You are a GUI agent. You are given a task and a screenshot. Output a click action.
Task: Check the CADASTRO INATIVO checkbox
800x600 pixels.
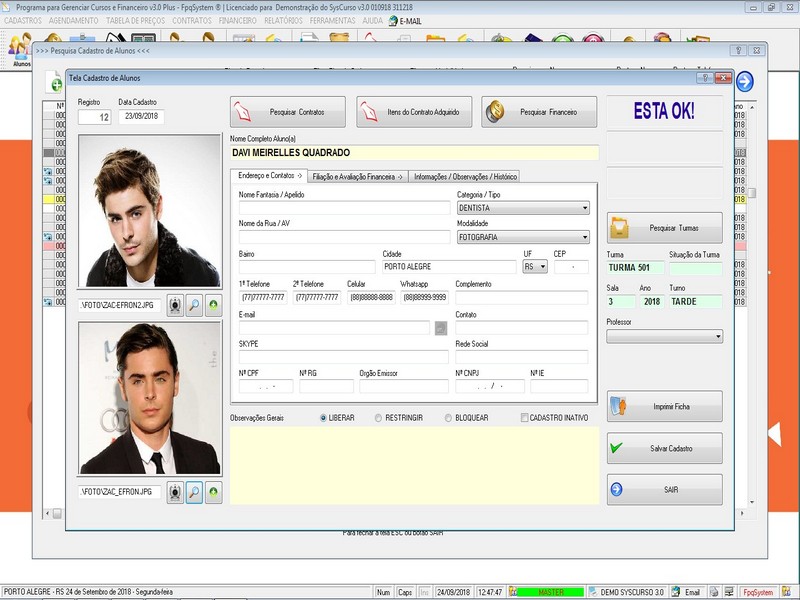coord(524,418)
